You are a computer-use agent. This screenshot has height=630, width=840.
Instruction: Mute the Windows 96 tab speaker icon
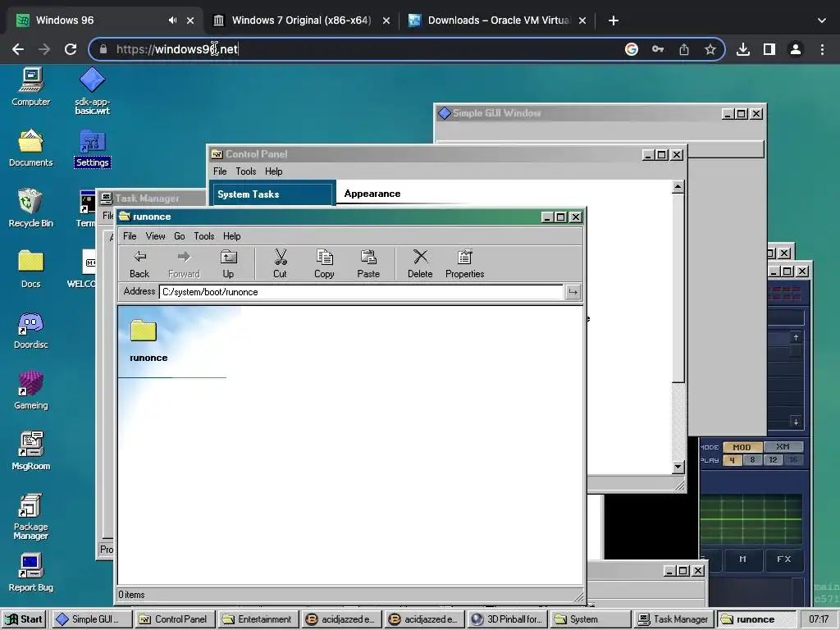tap(172, 21)
